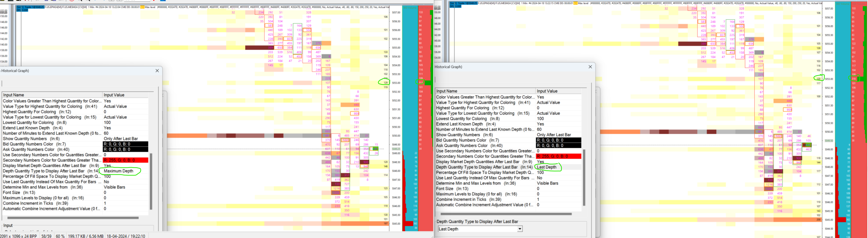
Task: Click Bid Quantity Numbers Color swatch in right dialog
Action: [559, 140]
